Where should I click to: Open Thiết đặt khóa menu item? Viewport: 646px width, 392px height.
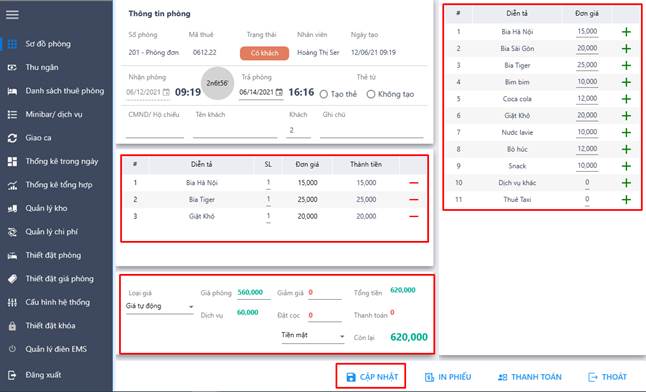tap(50, 326)
